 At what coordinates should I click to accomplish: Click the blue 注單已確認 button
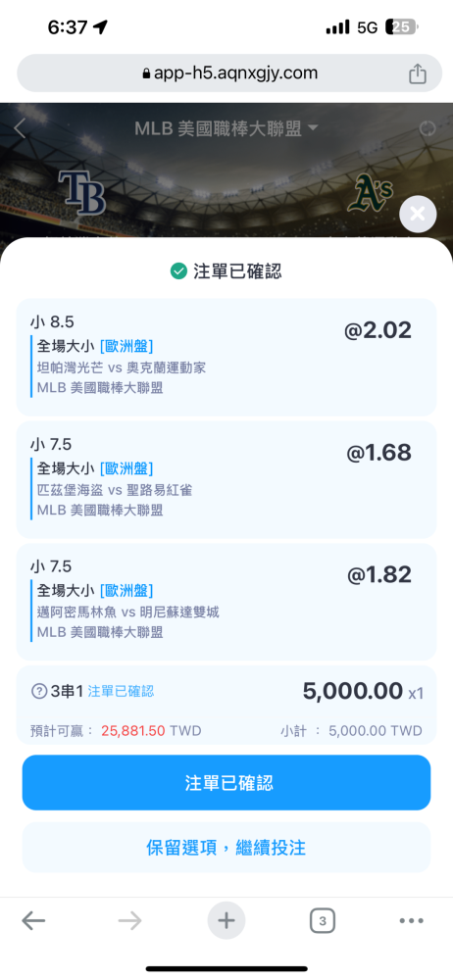point(226,782)
